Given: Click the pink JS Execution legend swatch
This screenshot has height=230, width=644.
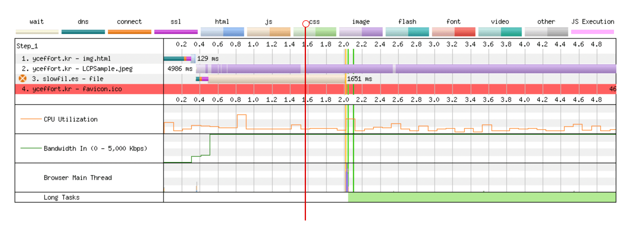Looking at the screenshot, I should (x=592, y=32).
